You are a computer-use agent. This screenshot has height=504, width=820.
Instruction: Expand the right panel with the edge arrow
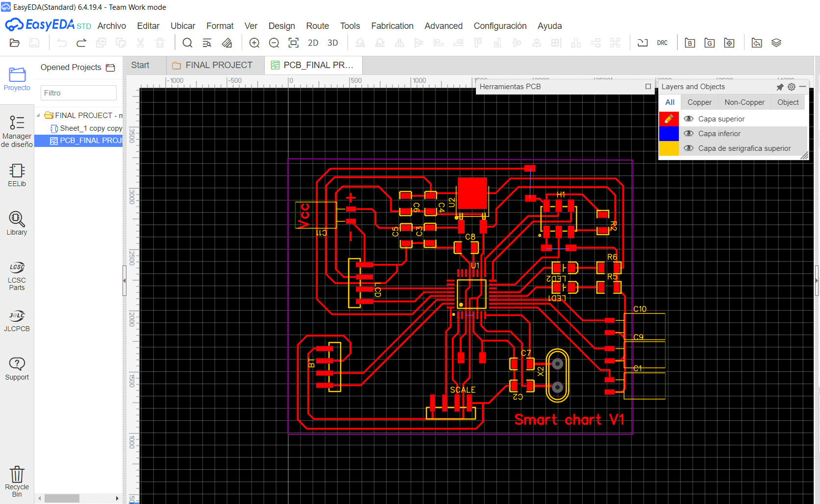[817, 281]
